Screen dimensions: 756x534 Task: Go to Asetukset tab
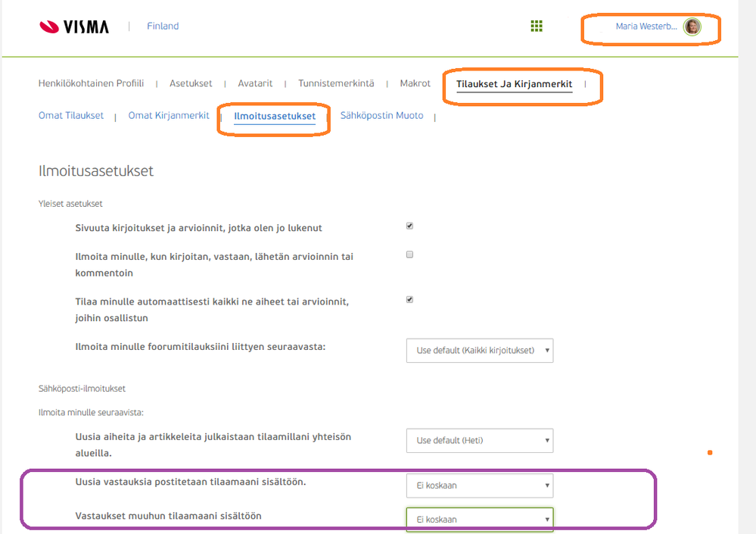[191, 83]
